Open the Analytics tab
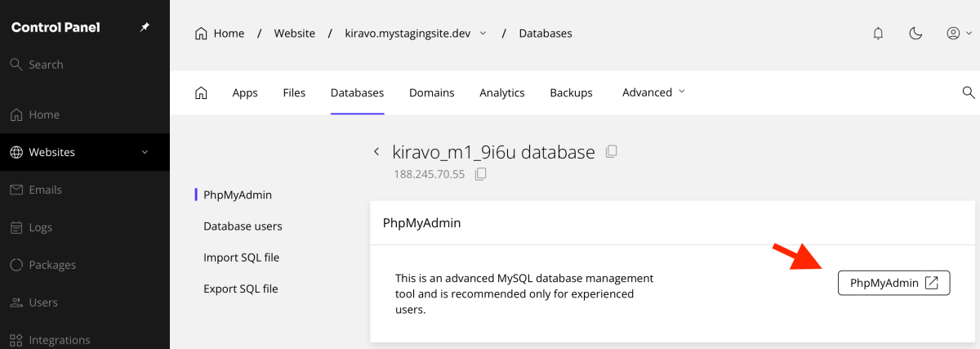 click(x=502, y=92)
